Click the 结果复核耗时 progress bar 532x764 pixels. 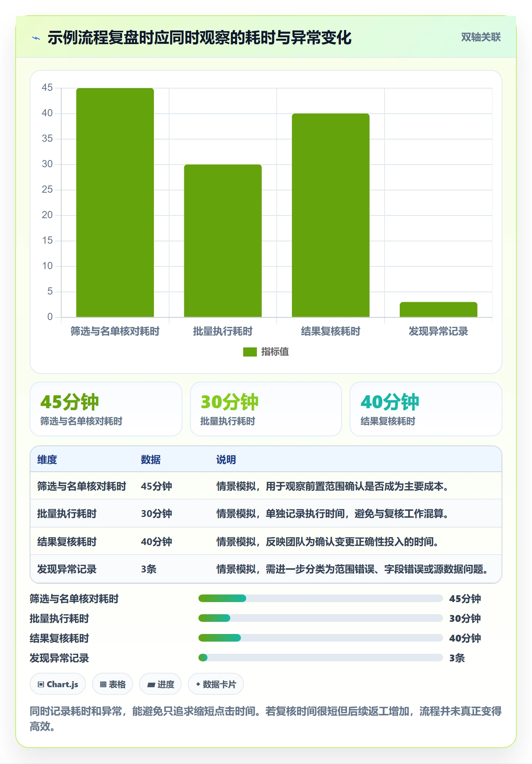pyautogui.click(x=320, y=638)
